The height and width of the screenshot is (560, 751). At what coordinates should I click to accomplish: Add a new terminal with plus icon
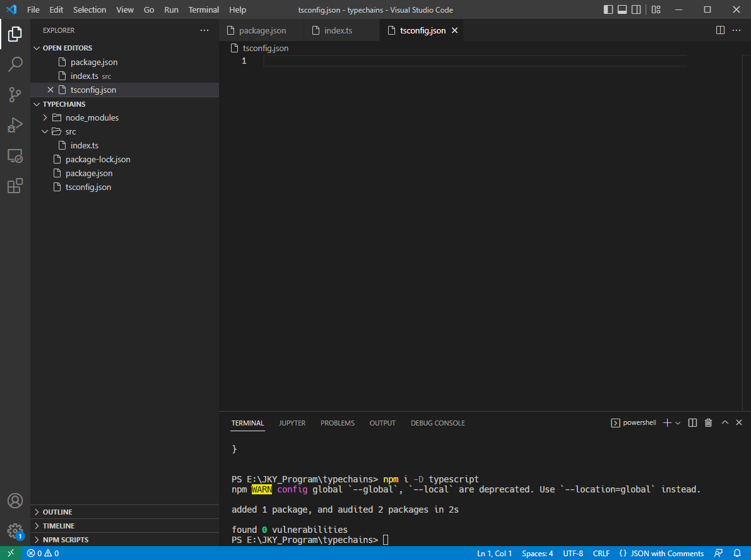(x=666, y=422)
